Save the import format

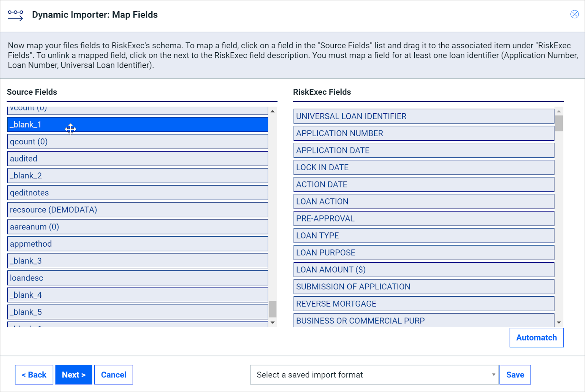[x=515, y=375]
